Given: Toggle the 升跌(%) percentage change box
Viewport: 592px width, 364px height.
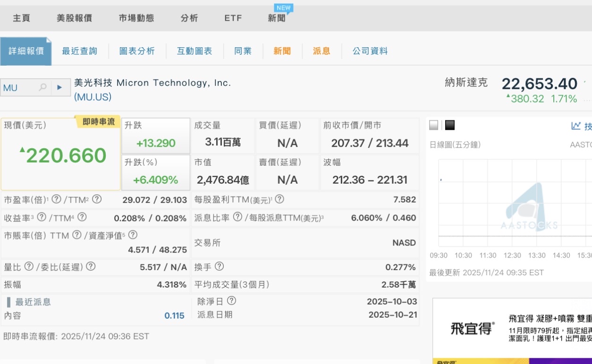Looking at the screenshot, I should point(156,173).
